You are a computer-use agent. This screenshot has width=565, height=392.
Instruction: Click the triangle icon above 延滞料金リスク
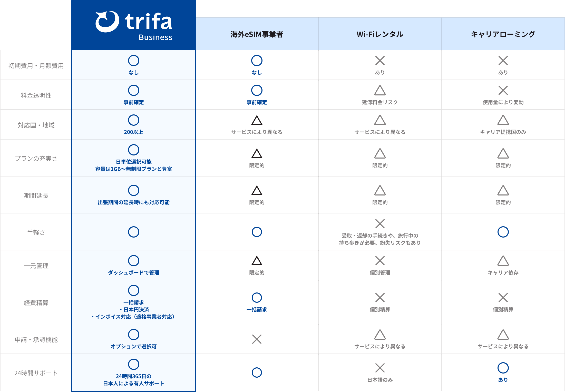pyautogui.click(x=380, y=91)
